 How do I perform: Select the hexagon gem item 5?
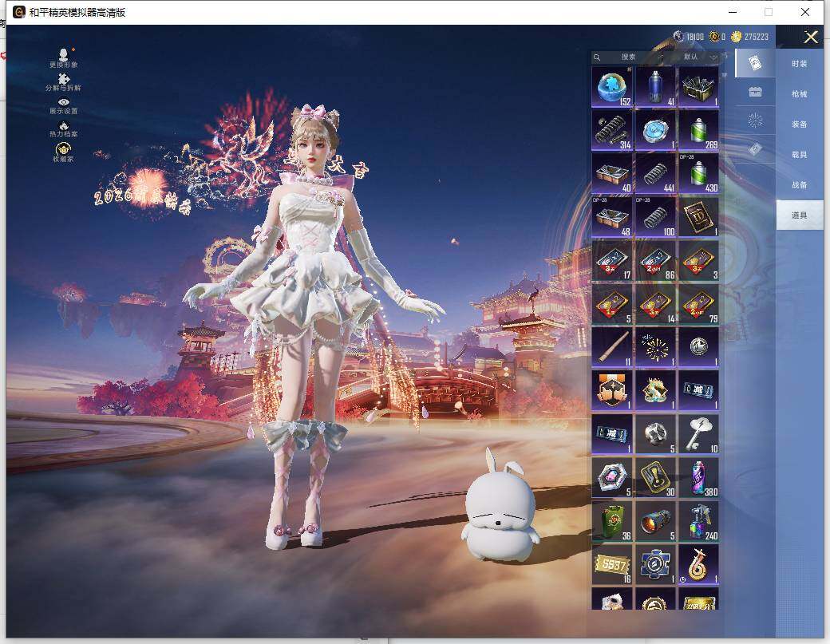pyautogui.click(x=612, y=477)
